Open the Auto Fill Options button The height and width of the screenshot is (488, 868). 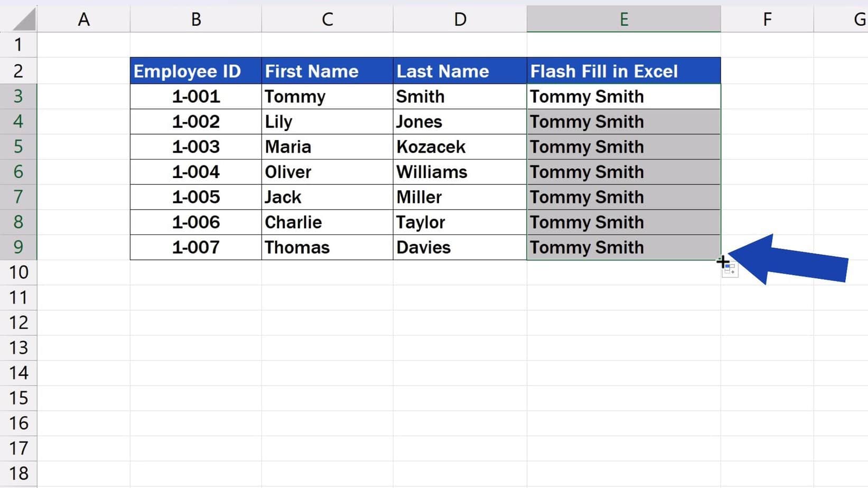click(x=731, y=270)
